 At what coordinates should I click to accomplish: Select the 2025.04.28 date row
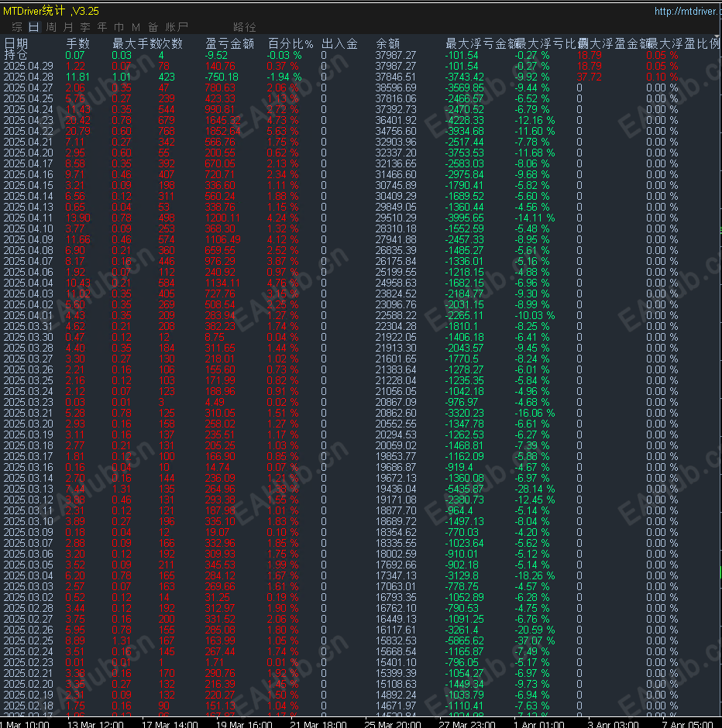click(29, 77)
